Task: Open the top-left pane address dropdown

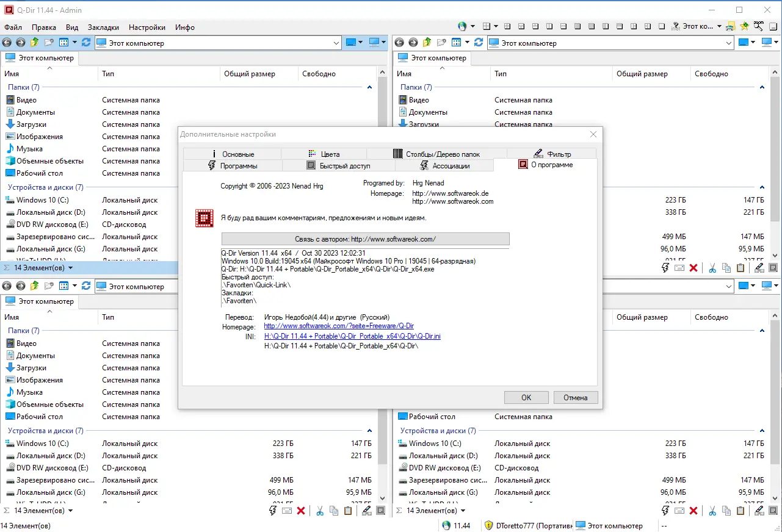Action: click(x=336, y=43)
